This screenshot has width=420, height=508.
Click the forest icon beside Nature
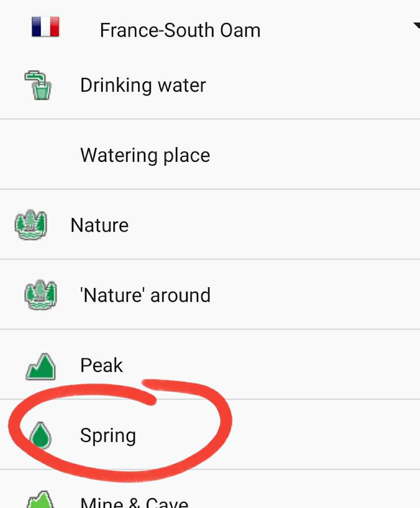click(x=31, y=225)
